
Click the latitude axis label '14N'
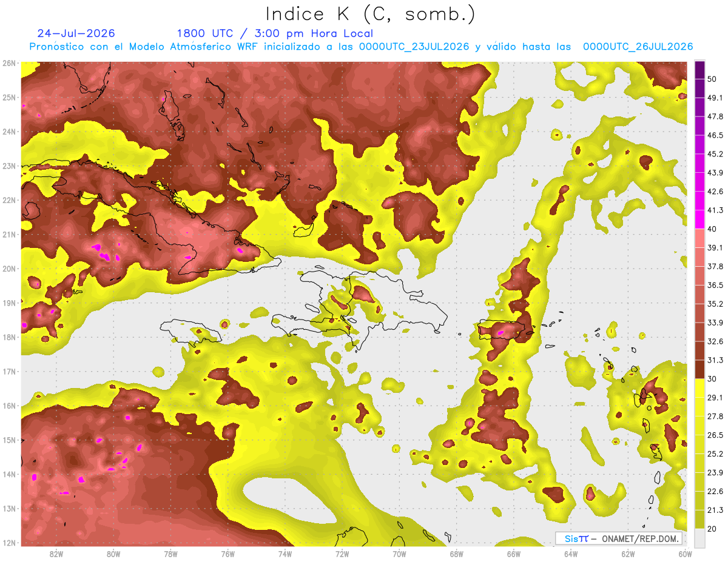tap(8, 474)
